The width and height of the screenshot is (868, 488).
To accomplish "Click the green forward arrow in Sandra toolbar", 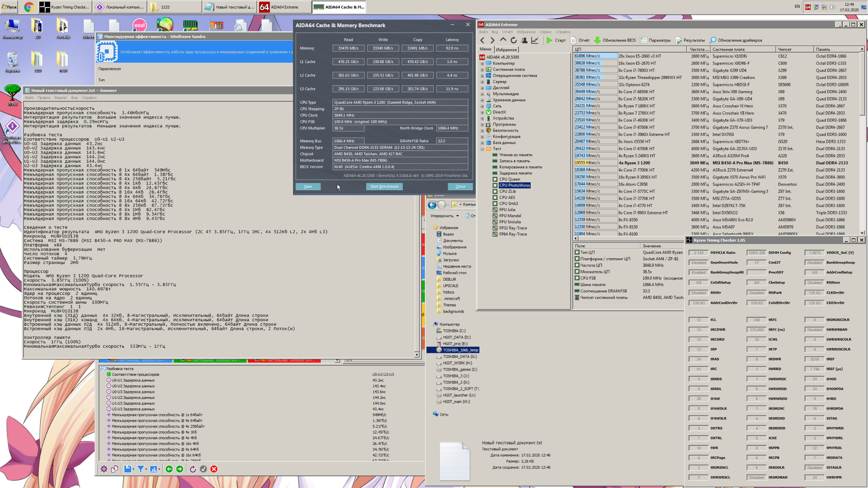I will click(179, 469).
